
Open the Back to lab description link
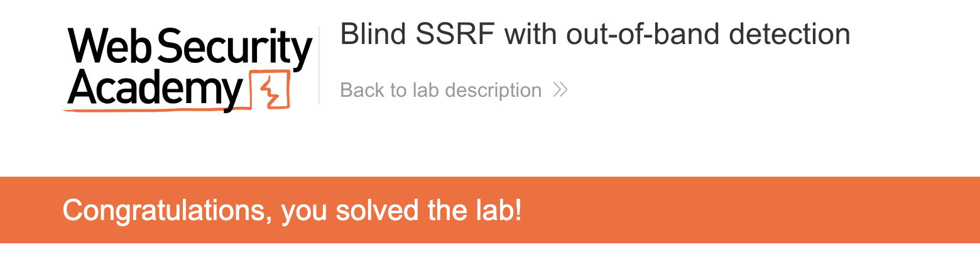(x=440, y=91)
